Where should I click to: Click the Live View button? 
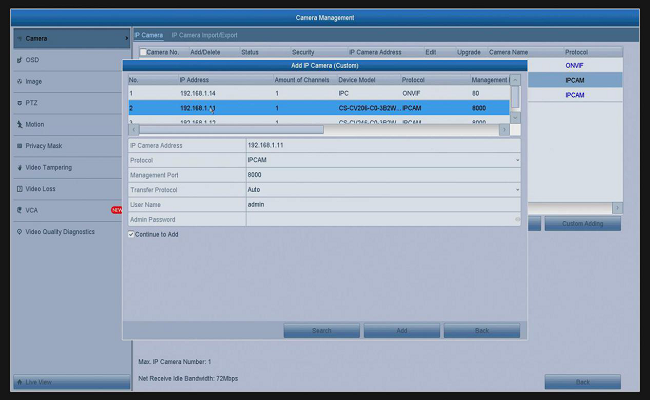pos(72,382)
